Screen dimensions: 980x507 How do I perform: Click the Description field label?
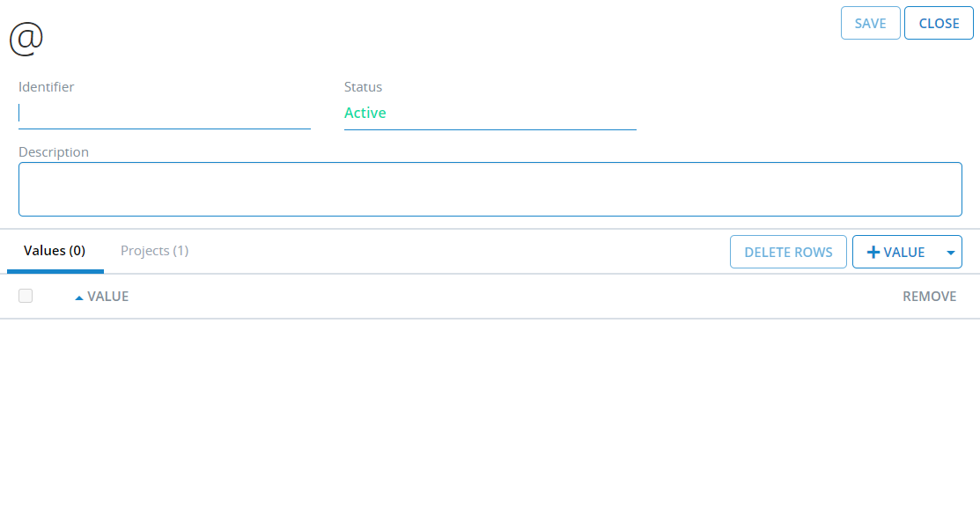point(54,152)
